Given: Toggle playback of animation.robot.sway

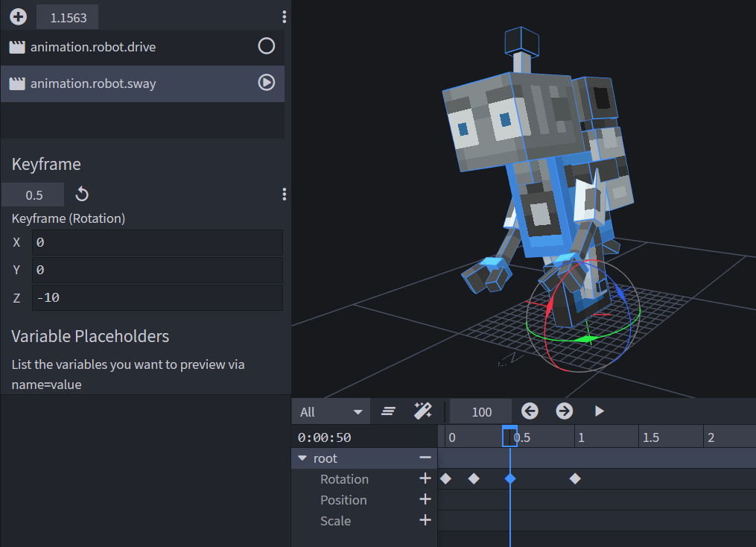Looking at the screenshot, I should (267, 83).
